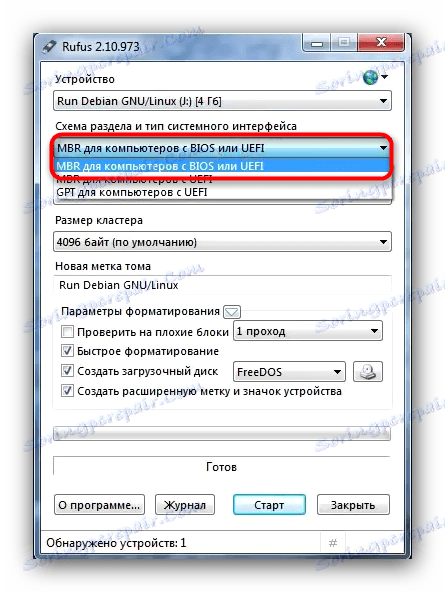Toggle the quick format checkbox
The image size is (445, 592).
pyautogui.click(x=67, y=351)
